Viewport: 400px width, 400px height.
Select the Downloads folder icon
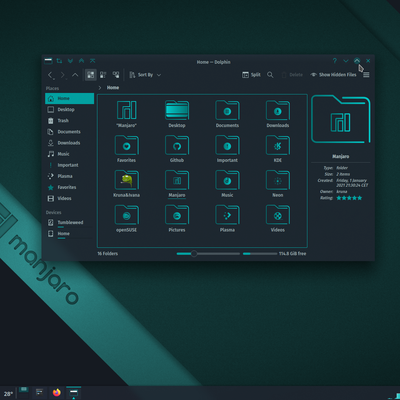tap(278, 110)
